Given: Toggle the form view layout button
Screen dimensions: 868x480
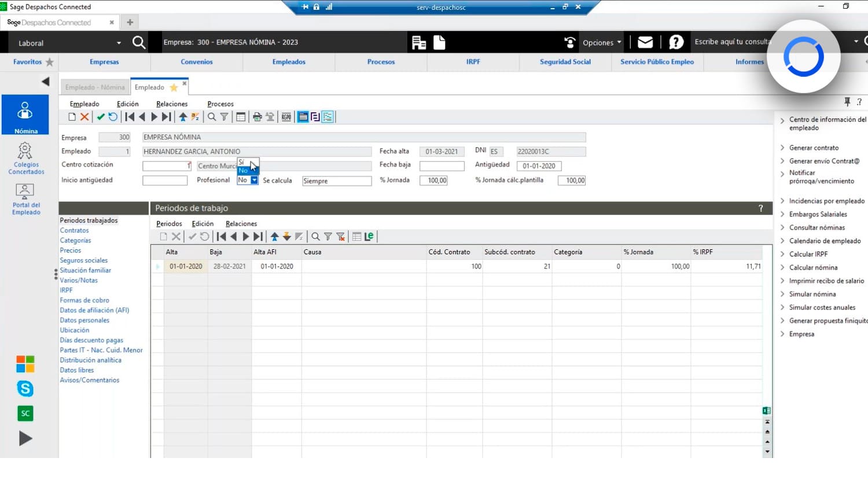Looking at the screenshot, I should [303, 117].
